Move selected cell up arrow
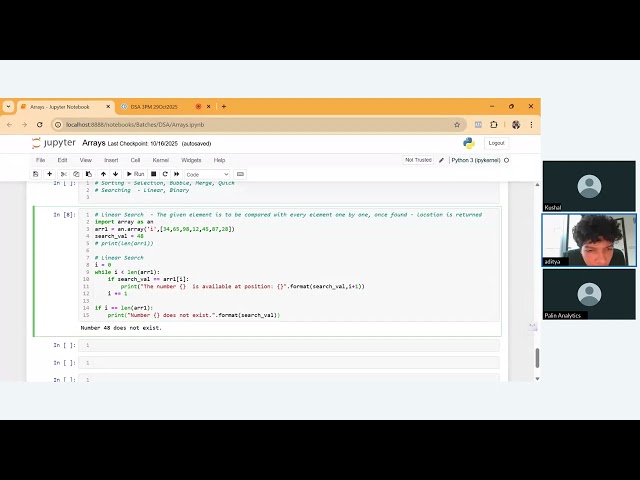Viewport: 640px width, 480px height. 103,174
